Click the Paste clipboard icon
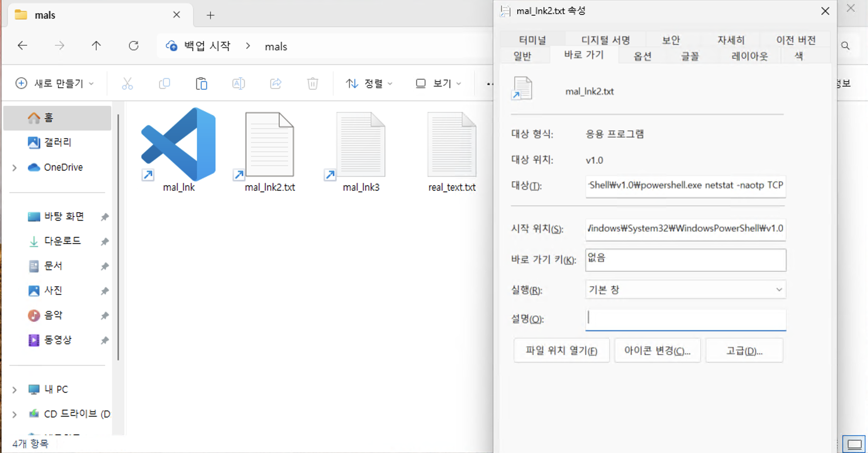868x453 pixels. (201, 83)
